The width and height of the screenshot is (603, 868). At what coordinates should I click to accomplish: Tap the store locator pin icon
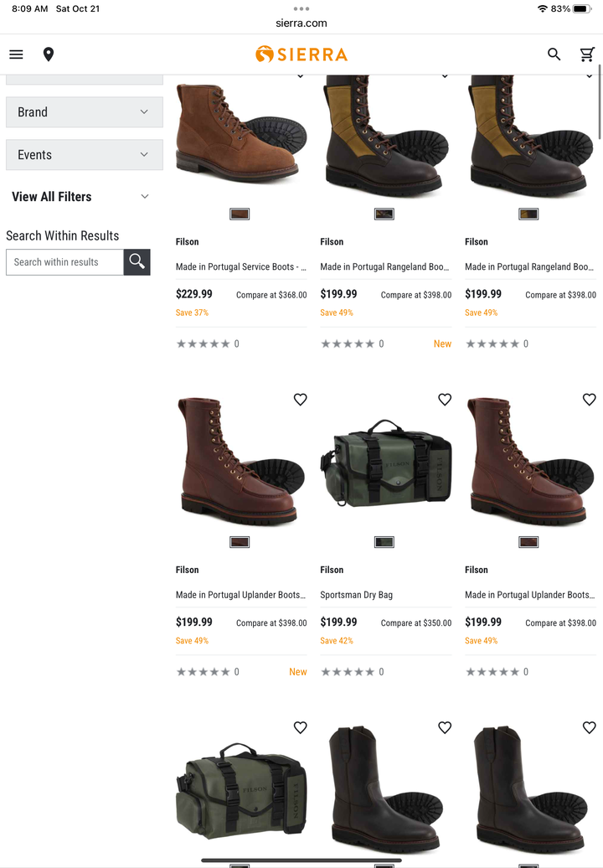49,54
